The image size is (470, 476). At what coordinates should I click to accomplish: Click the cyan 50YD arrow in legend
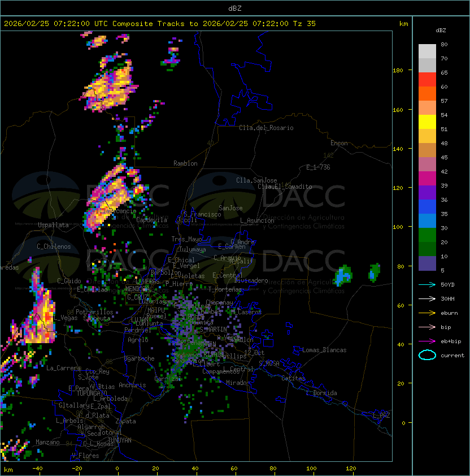[427, 284]
